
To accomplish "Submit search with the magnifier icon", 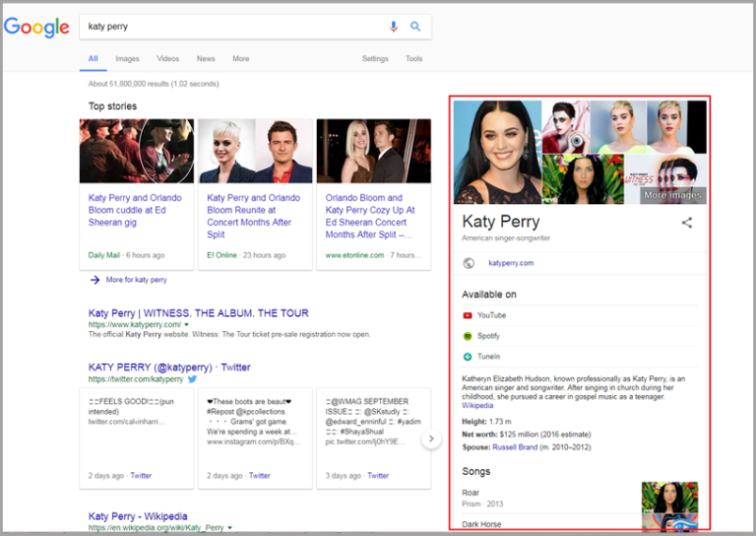I will click(415, 27).
